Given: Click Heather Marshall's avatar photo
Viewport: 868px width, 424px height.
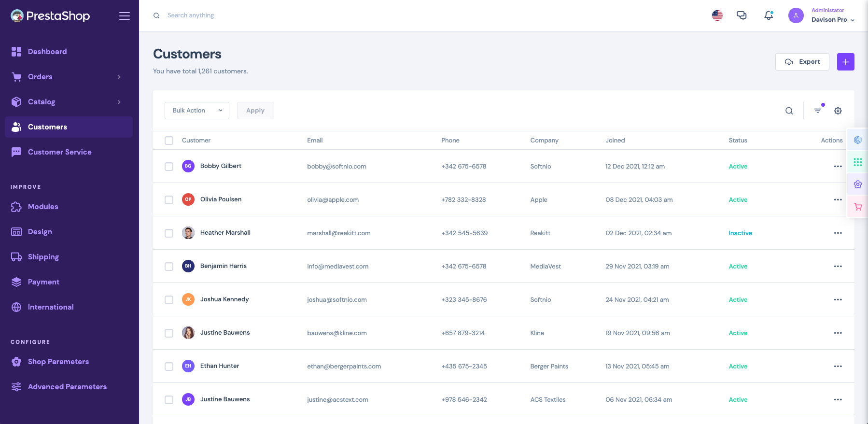Looking at the screenshot, I should 188,233.
